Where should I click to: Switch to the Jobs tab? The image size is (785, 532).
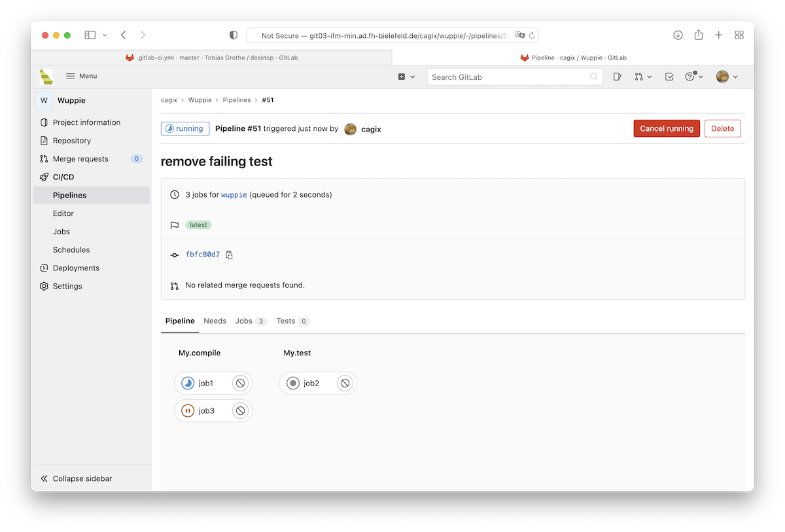tap(244, 321)
